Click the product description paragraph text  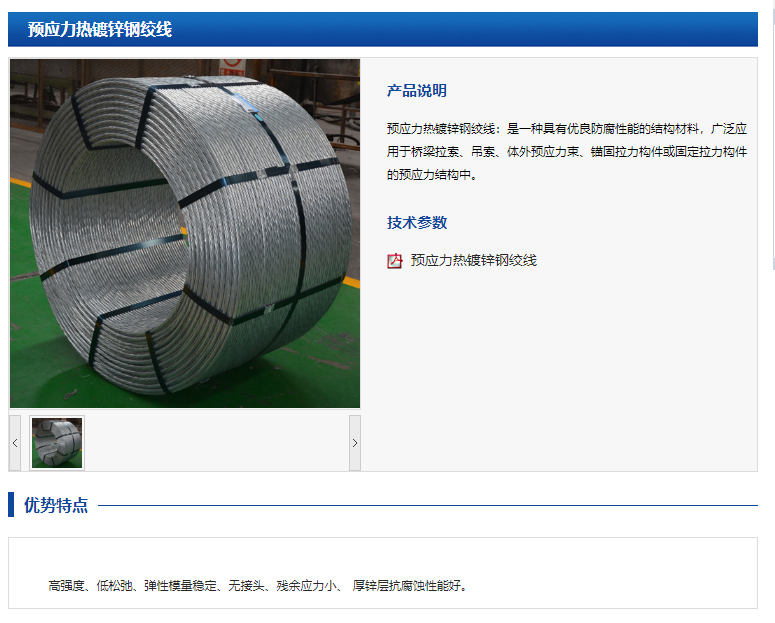(x=566, y=152)
